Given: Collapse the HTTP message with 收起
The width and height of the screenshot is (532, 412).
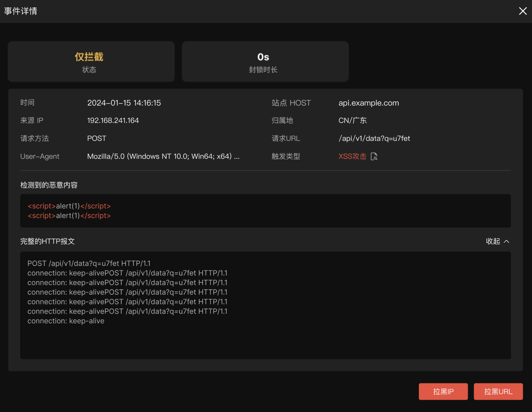Looking at the screenshot, I should 498,241.
